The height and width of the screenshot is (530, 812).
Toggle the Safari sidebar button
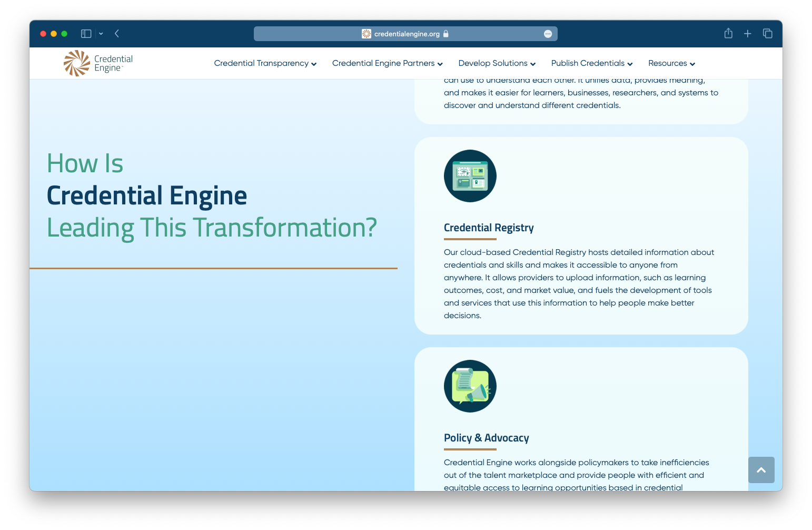point(86,34)
